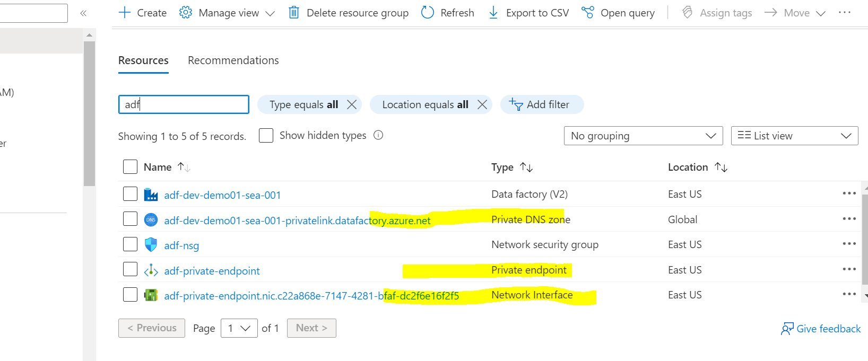Click the Private DNS zone icon
The height and width of the screenshot is (361, 868).
151,219
